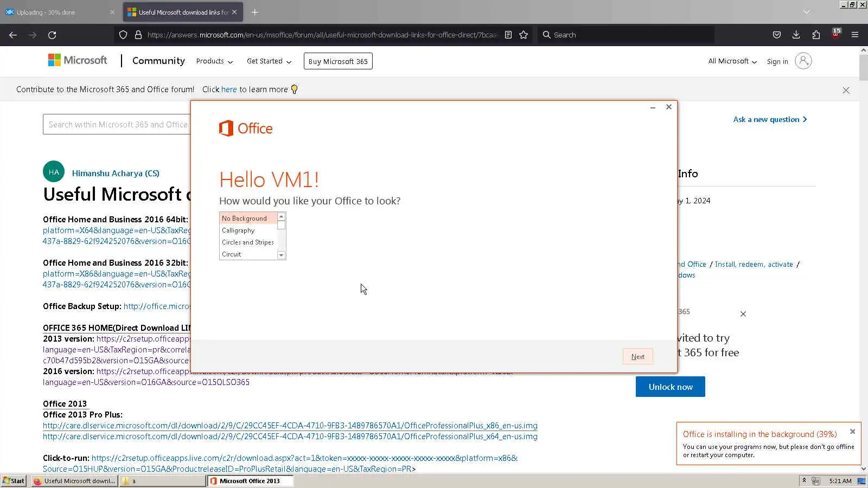Click the Unlock now button
The width and height of the screenshot is (868, 488).
671,387
